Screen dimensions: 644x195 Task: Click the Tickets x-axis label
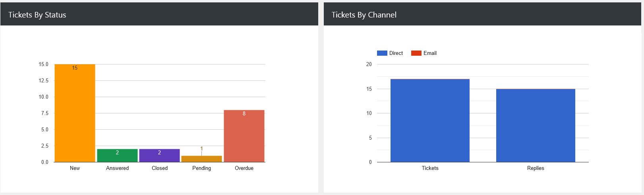coord(430,168)
